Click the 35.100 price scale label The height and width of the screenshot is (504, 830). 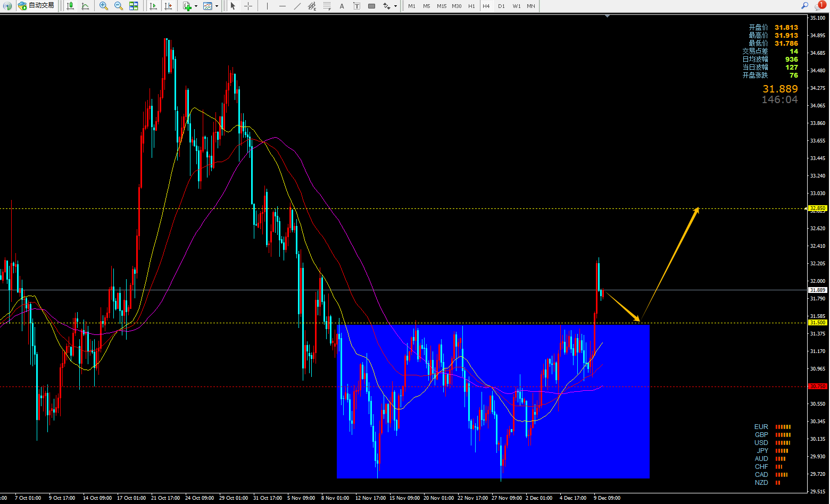tap(818, 18)
